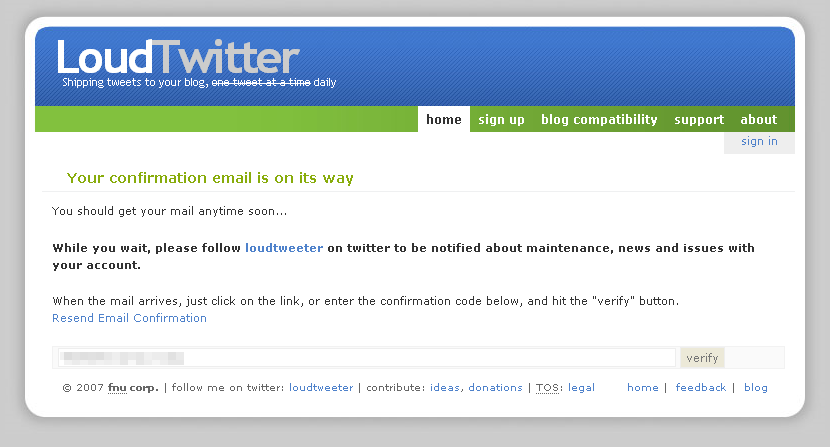
Task: Click the TOS abbreviation in footer
Action: coord(547,388)
